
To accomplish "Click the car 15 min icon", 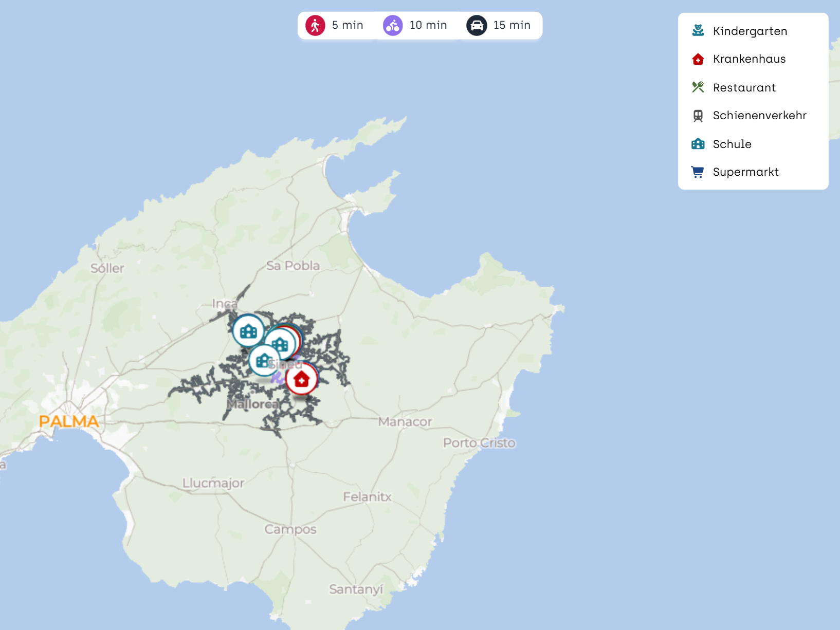I will coord(477,25).
